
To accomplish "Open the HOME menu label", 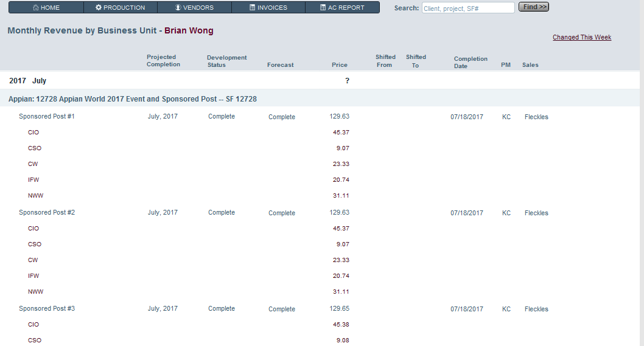I will point(50,8).
